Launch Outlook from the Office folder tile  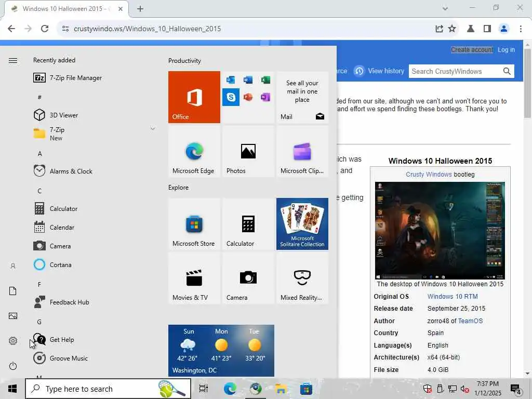[x=231, y=79]
